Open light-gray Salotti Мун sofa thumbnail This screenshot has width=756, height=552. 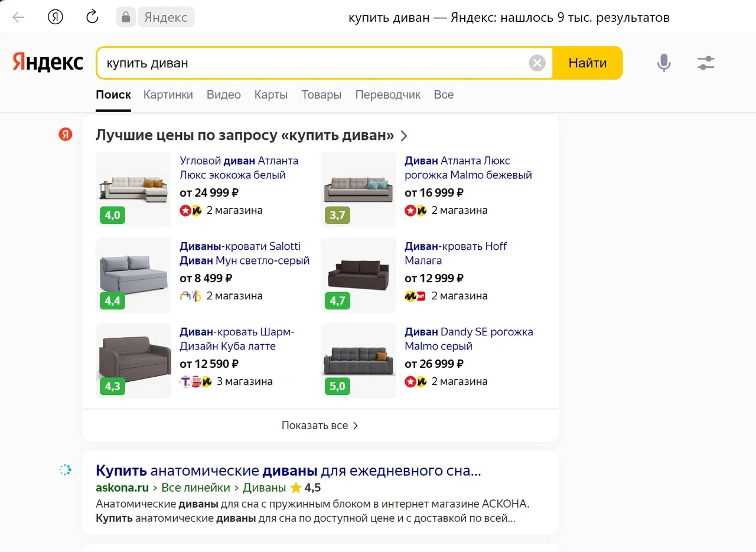tap(133, 275)
